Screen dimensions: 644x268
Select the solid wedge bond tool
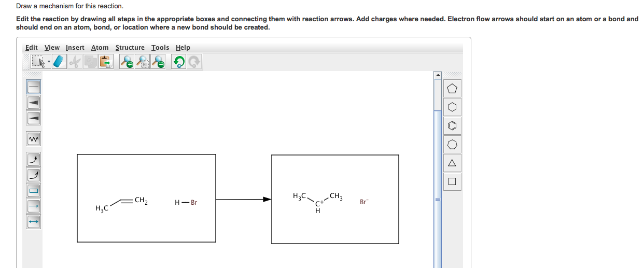tap(34, 118)
